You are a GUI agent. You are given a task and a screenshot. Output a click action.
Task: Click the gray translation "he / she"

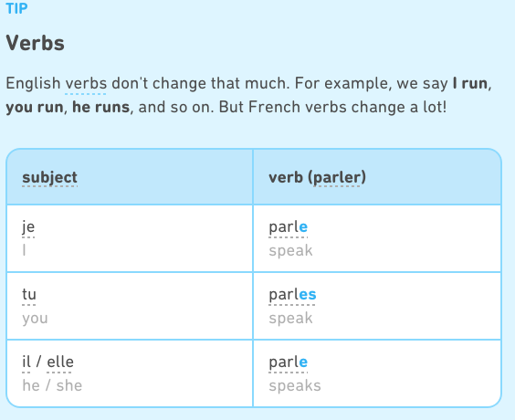tap(52, 385)
